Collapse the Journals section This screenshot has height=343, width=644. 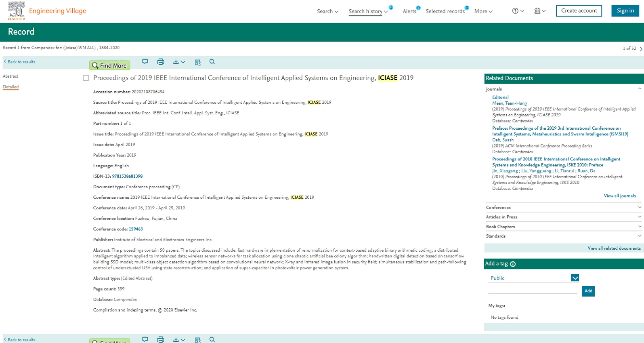pos(639,89)
